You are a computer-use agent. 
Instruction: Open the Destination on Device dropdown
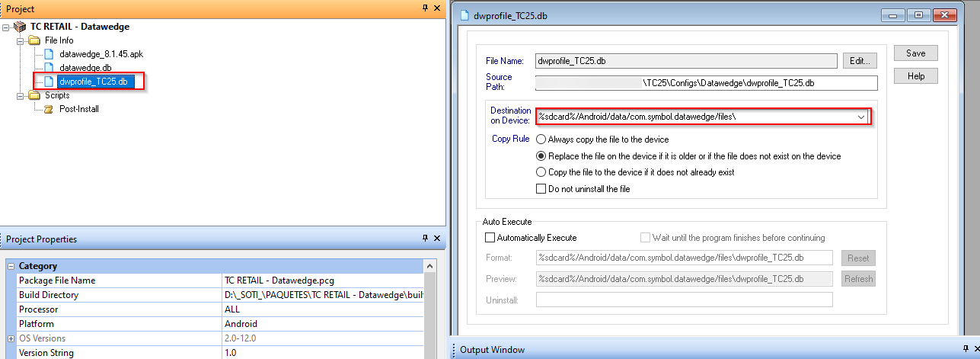coord(861,117)
